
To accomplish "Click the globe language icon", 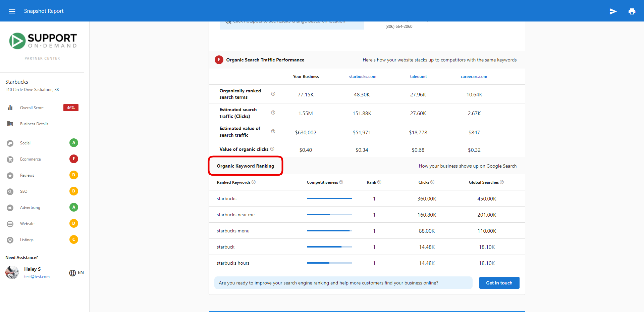I will pos(72,273).
